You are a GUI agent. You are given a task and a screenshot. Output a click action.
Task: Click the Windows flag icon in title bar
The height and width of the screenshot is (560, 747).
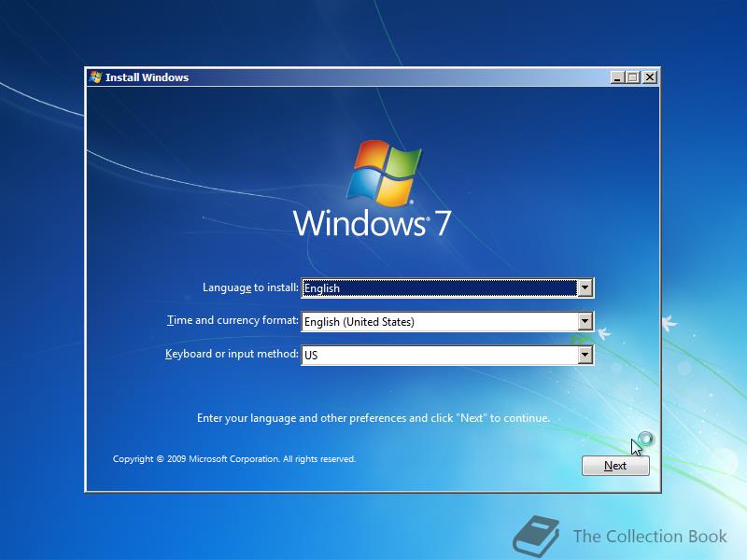click(95, 77)
